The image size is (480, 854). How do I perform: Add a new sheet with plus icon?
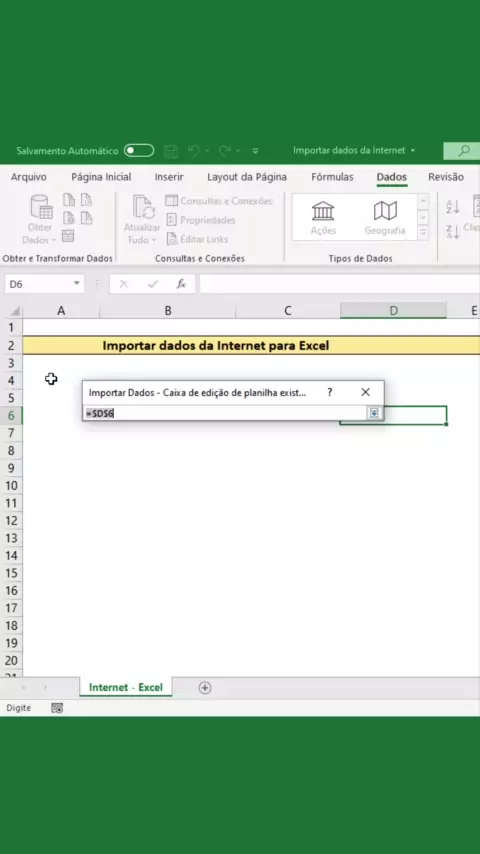tap(205, 688)
